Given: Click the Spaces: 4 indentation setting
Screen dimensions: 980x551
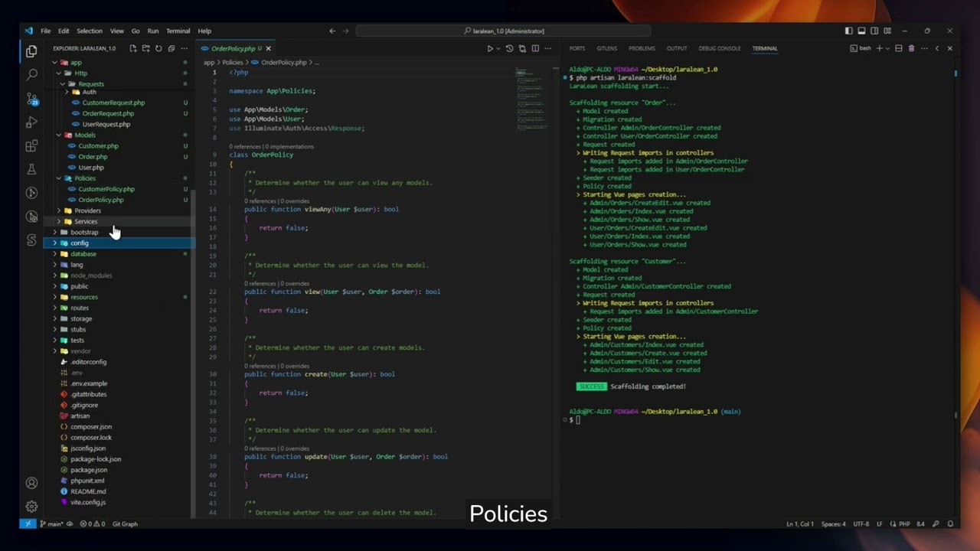Looking at the screenshot, I should [833, 524].
